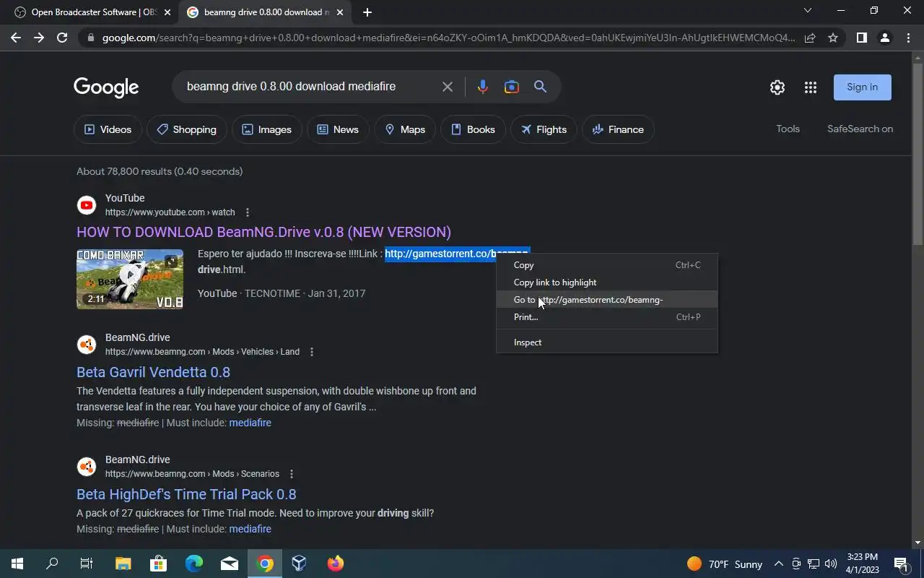The image size is (924, 578).
Task: Share this page from address bar
Action: pos(810,38)
